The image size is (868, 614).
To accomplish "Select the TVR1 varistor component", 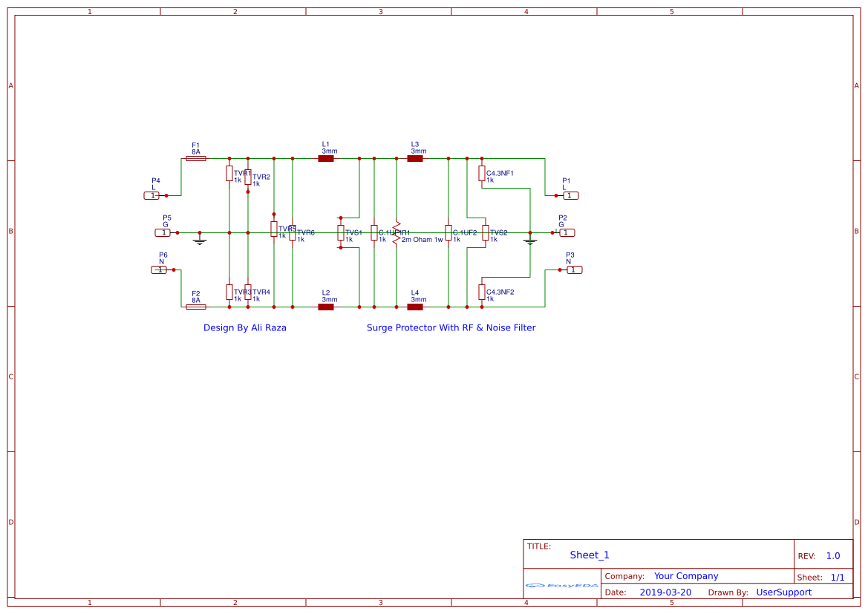I will coord(229,173).
